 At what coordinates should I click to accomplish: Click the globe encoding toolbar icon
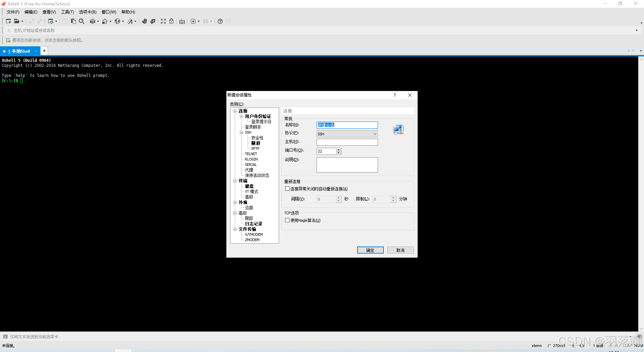pyautogui.click(x=117, y=21)
